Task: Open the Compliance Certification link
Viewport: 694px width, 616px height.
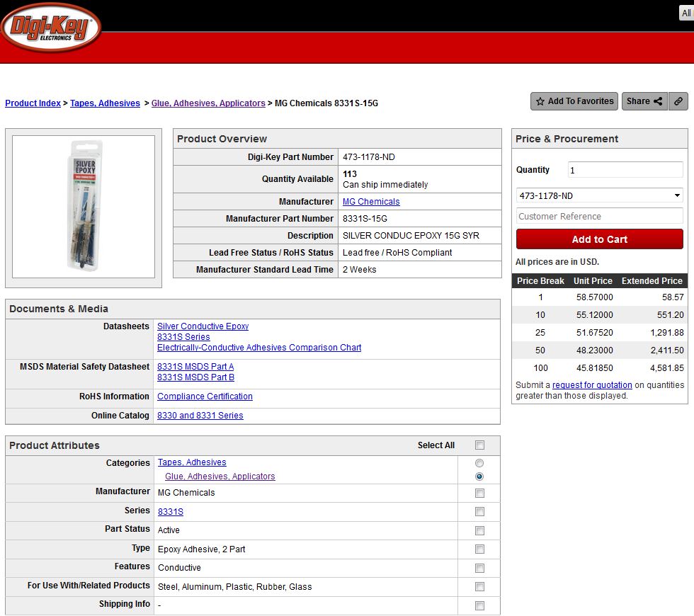Action: [205, 397]
